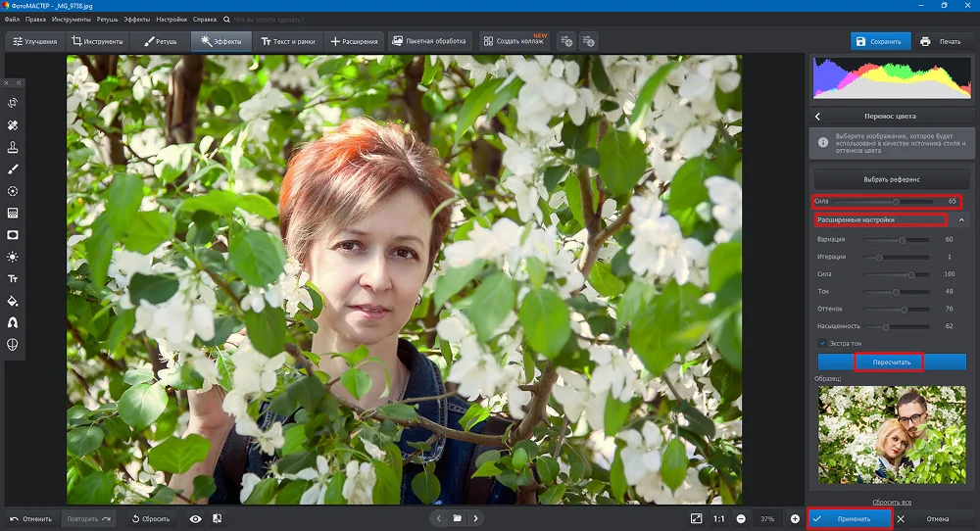
Task: Collapse left tool palette with double chevron
Action: click(x=19, y=82)
